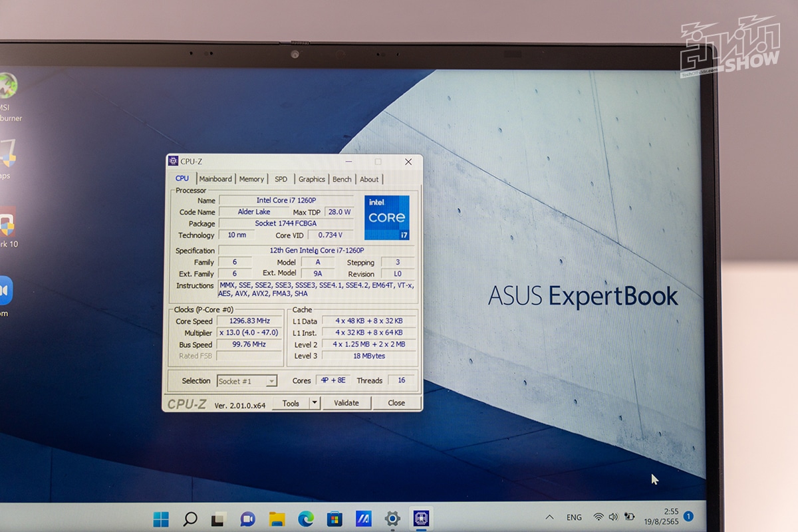The image size is (798, 532).
Task: Click the Intel Core i7 logo
Action: point(386,217)
